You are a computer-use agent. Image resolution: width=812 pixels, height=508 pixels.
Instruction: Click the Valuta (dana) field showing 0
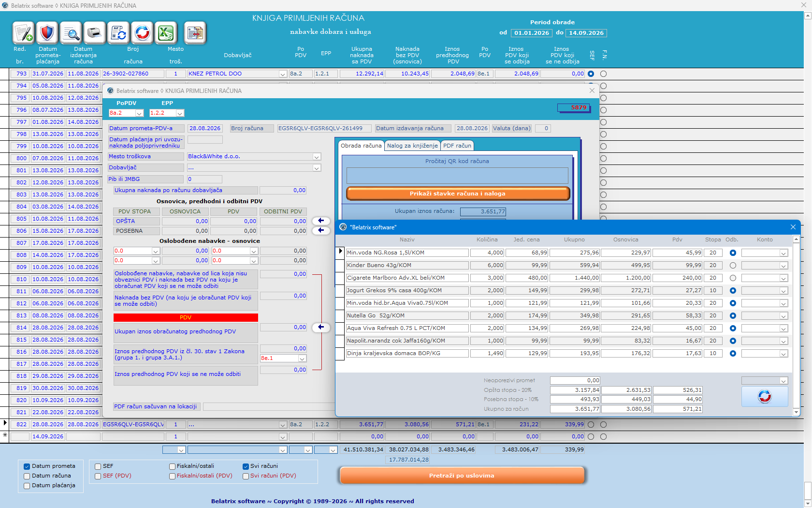click(542, 129)
